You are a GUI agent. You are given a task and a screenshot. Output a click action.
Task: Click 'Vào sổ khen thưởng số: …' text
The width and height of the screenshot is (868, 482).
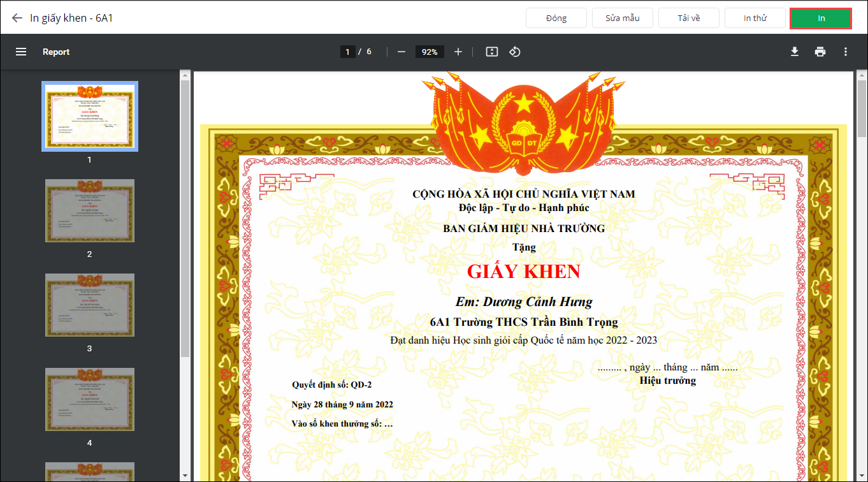click(342, 424)
